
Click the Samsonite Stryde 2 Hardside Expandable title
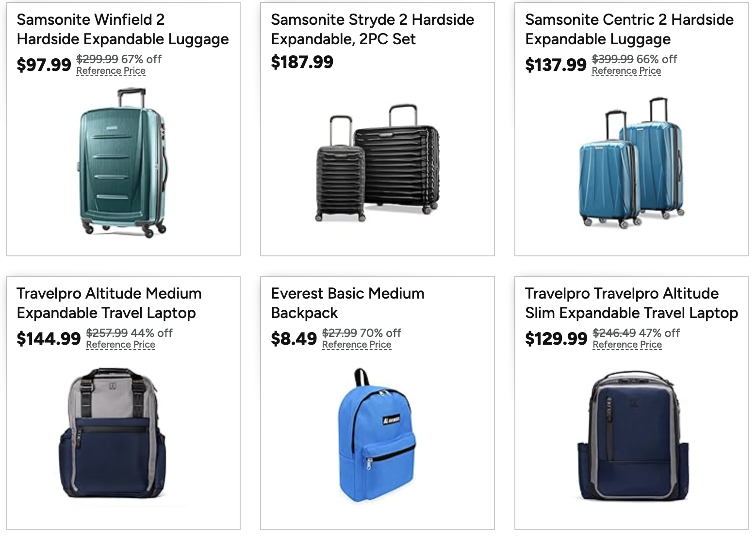click(x=372, y=29)
